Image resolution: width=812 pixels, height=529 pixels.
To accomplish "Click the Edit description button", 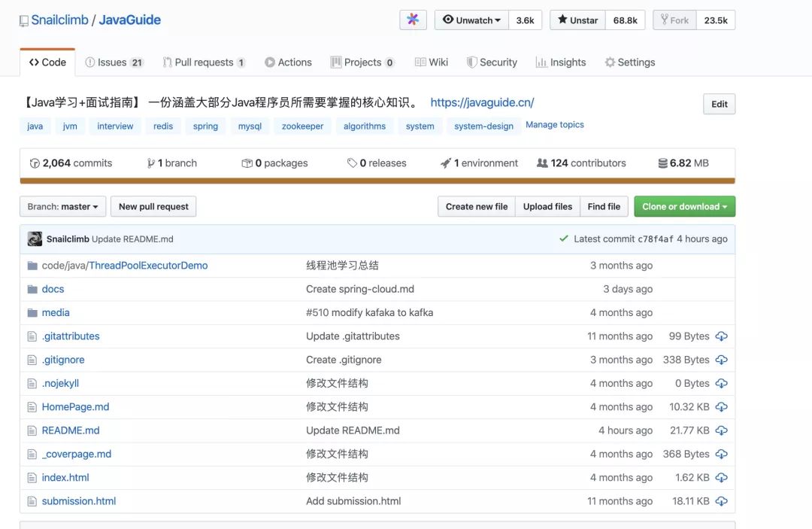I will (719, 104).
